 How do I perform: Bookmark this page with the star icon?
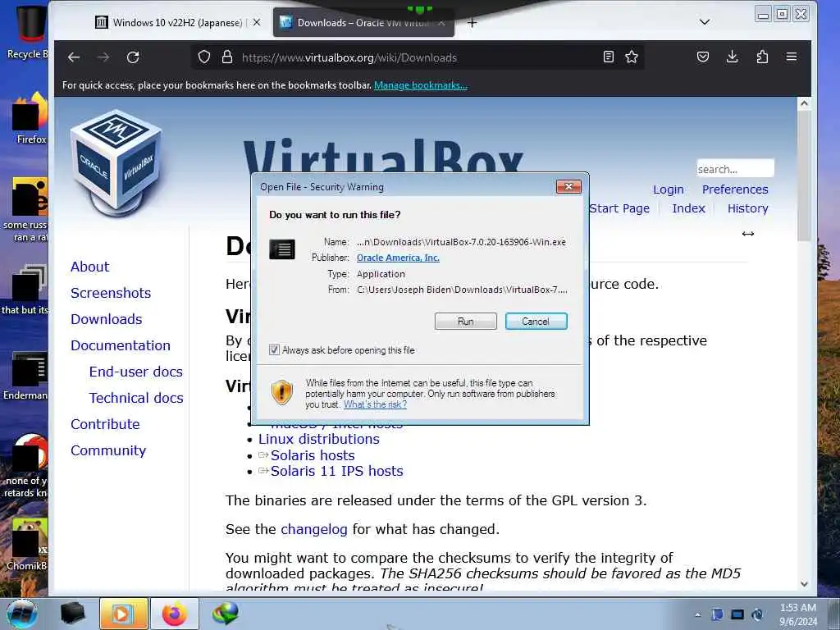(632, 57)
